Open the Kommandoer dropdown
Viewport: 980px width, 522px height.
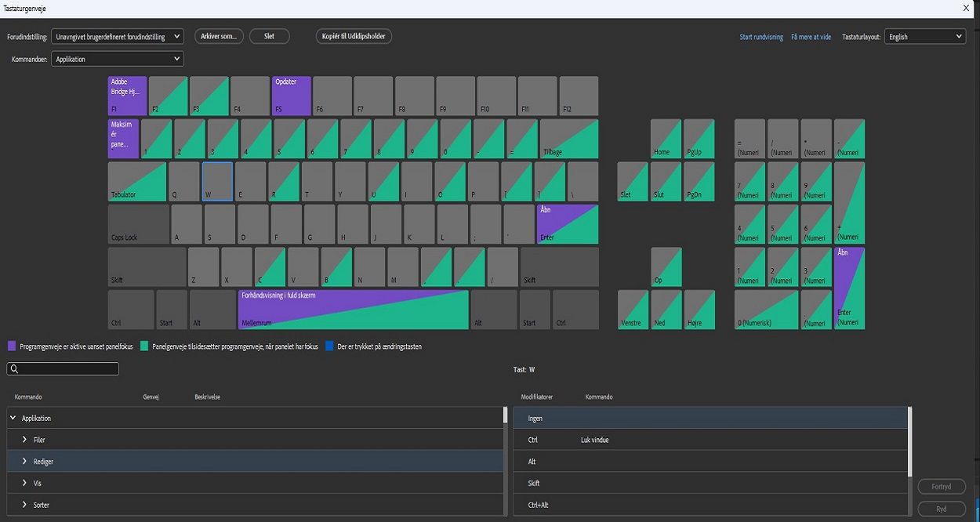coord(118,59)
